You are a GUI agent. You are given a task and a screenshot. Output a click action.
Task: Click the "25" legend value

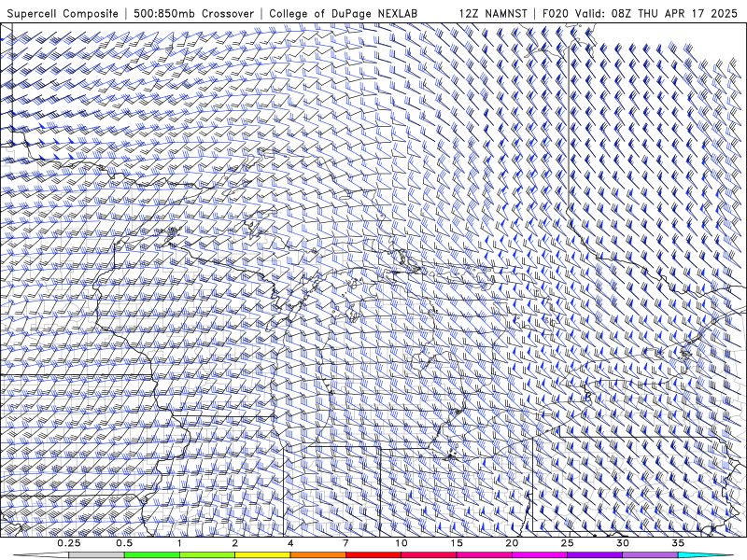tap(568, 543)
